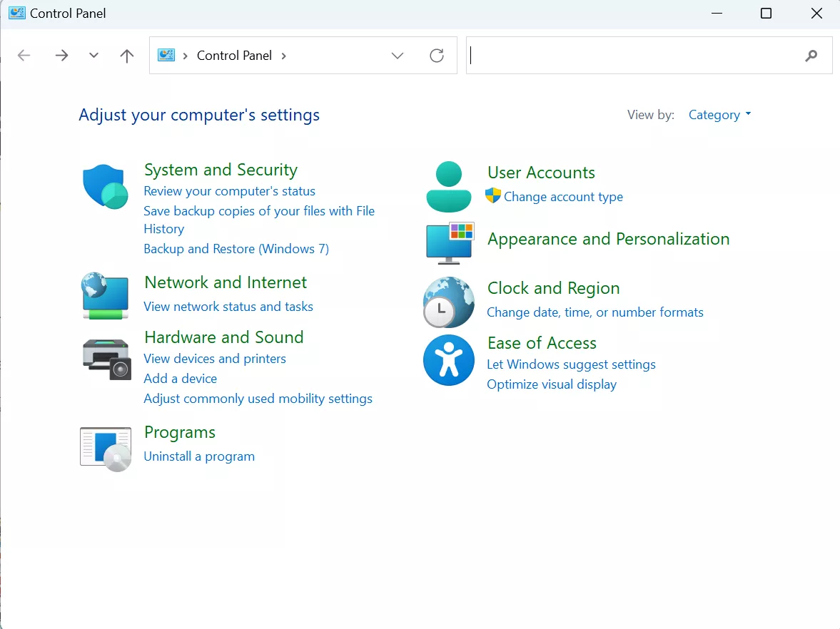Open the Uninstall a program link
The width and height of the screenshot is (840, 629).
[199, 456]
